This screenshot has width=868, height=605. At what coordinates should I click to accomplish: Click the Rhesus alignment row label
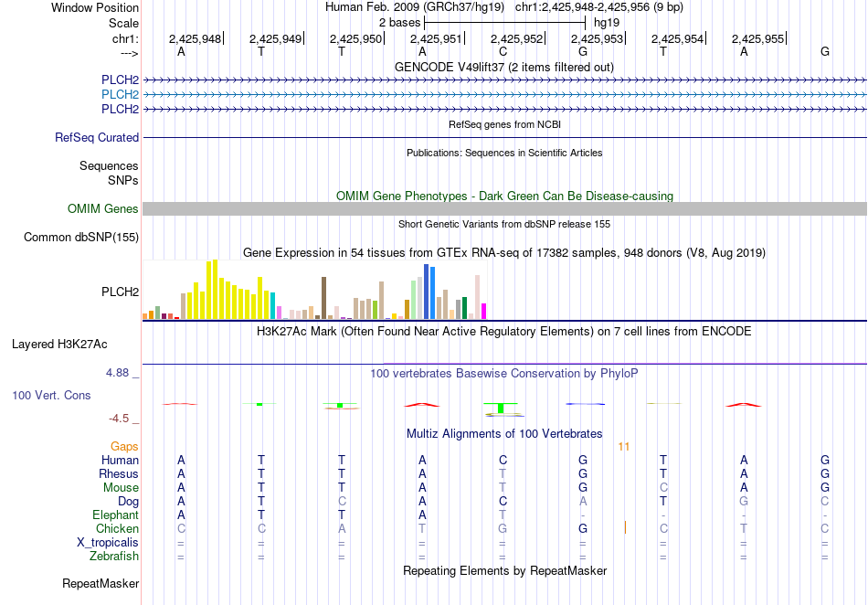(x=119, y=473)
